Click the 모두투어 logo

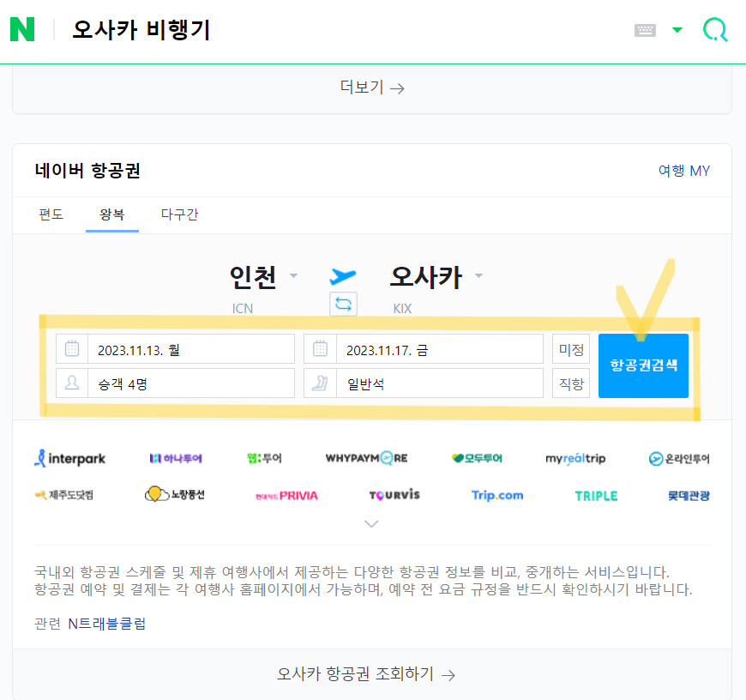[x=477, y=458]
